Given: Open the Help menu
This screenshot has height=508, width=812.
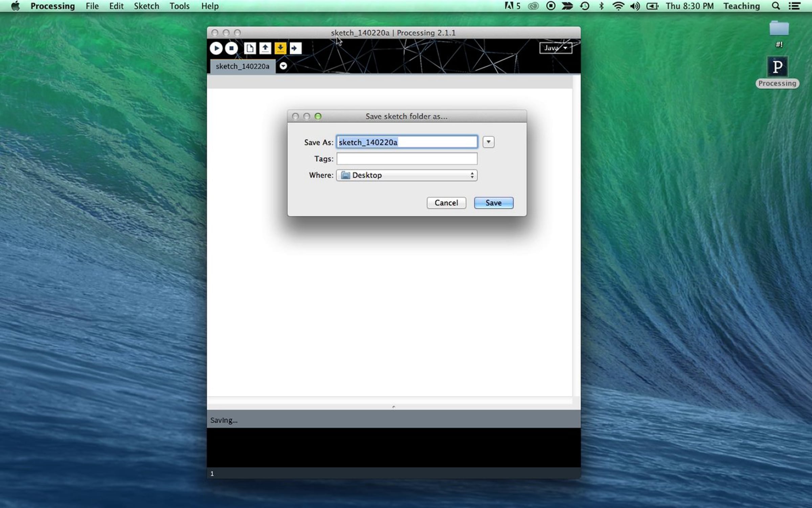Looking at the screenshot, I should click(x=210, y=6).
